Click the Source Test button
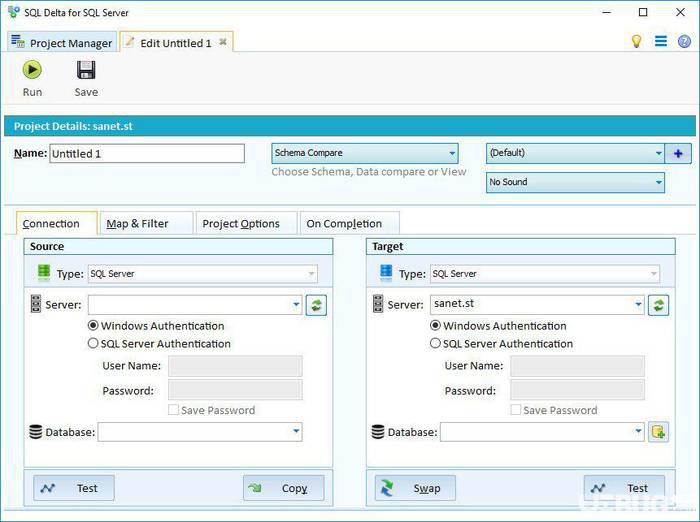Viewport: 700px width, 522px height. pos(74,488)
